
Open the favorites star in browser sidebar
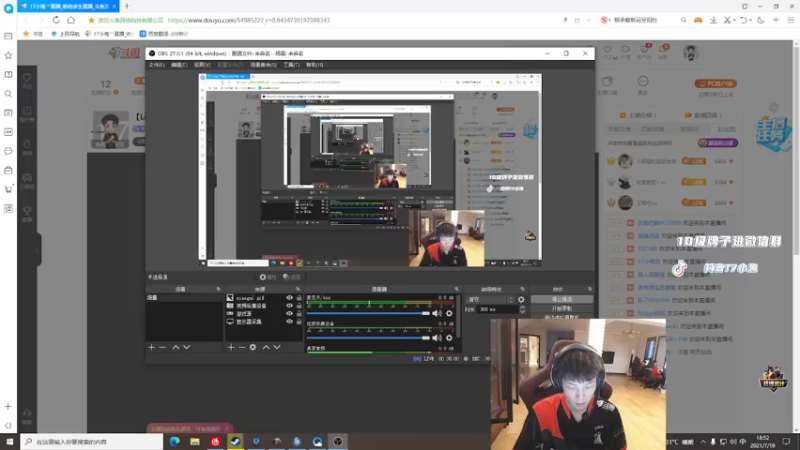coord(8,55)
